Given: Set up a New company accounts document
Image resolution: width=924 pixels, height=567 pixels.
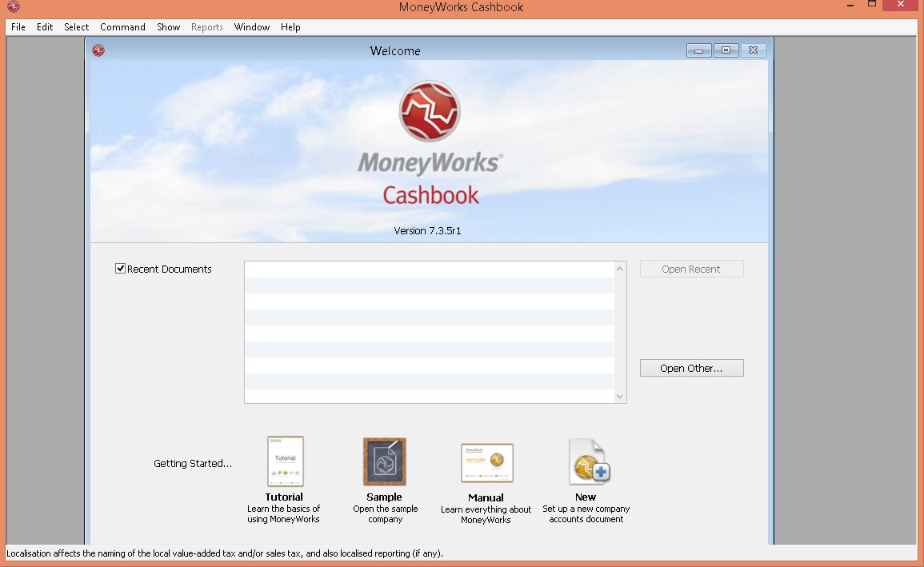Looking at the screenshot, I should pyautogui.click(x=586, y=461).
